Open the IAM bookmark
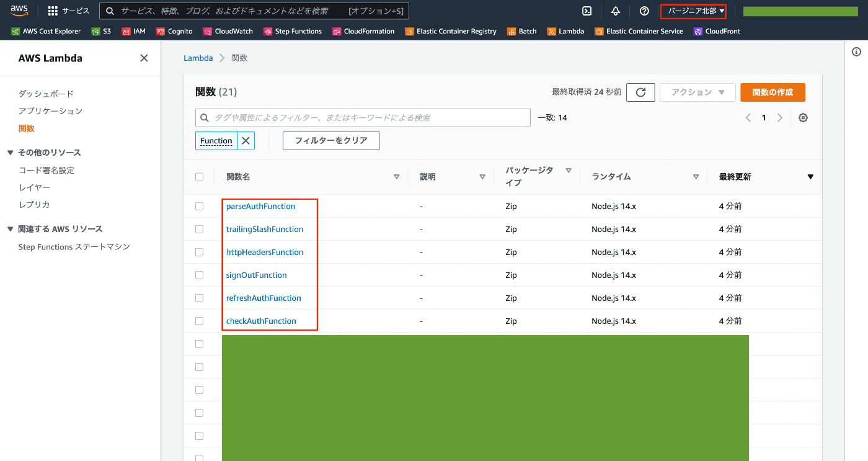 [x=134, y=31]
